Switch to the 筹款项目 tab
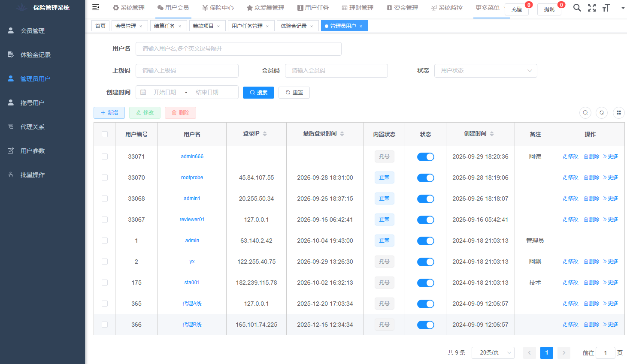 point(203,26)
